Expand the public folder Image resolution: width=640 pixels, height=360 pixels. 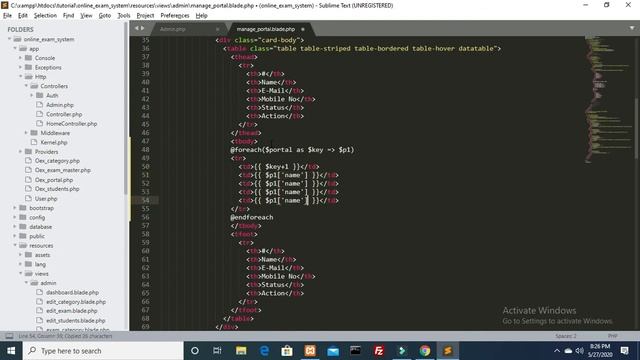pos(15,236)
